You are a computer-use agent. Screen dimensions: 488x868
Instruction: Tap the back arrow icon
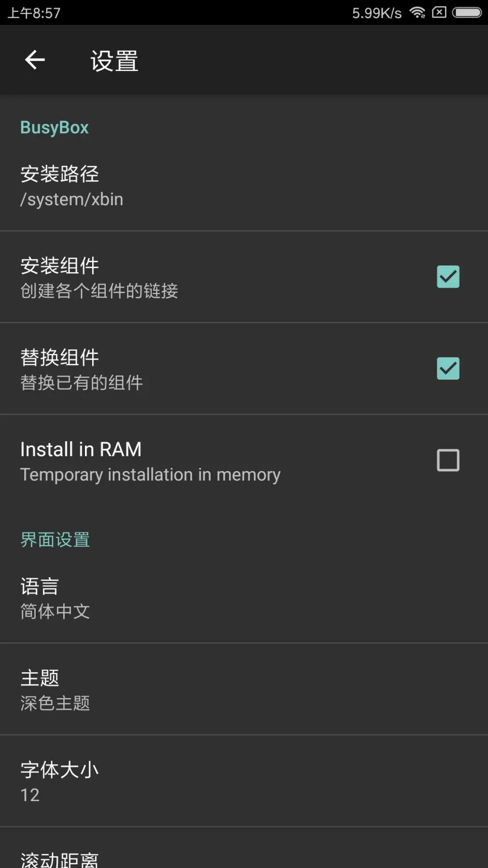click(x=35, y=60)
